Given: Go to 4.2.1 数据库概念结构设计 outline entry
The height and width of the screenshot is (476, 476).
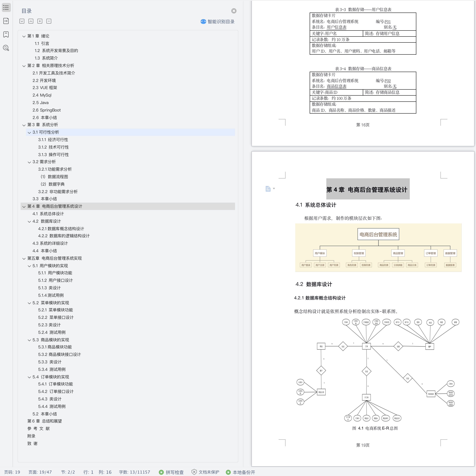Looking at the screenshot, I should [x=61, y=229].
